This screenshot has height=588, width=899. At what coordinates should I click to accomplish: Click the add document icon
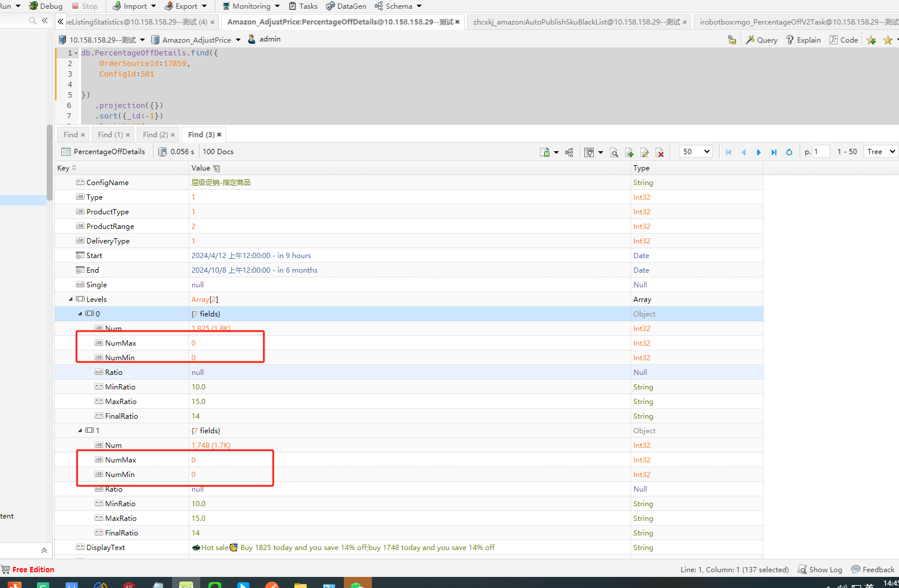tap(629, 152)
